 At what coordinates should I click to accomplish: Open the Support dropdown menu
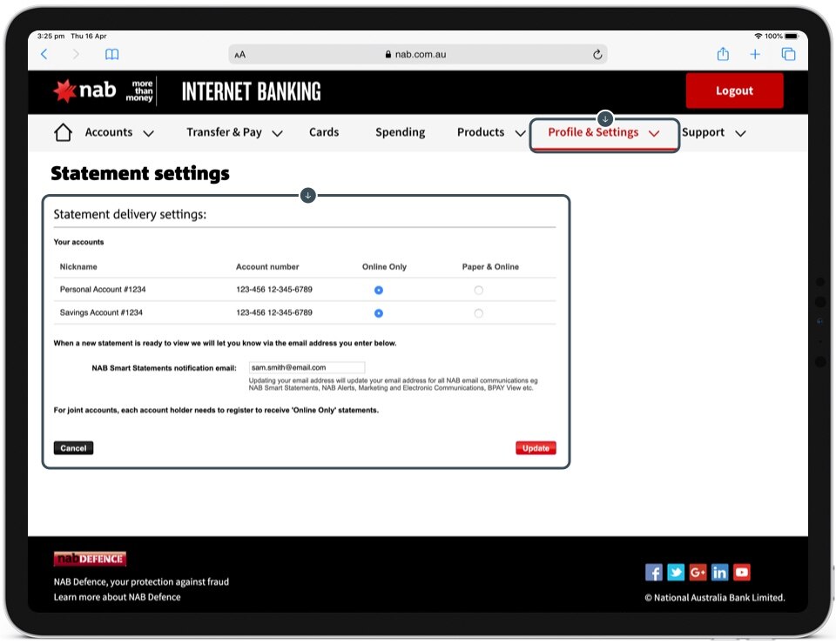(x=713, y=133)
